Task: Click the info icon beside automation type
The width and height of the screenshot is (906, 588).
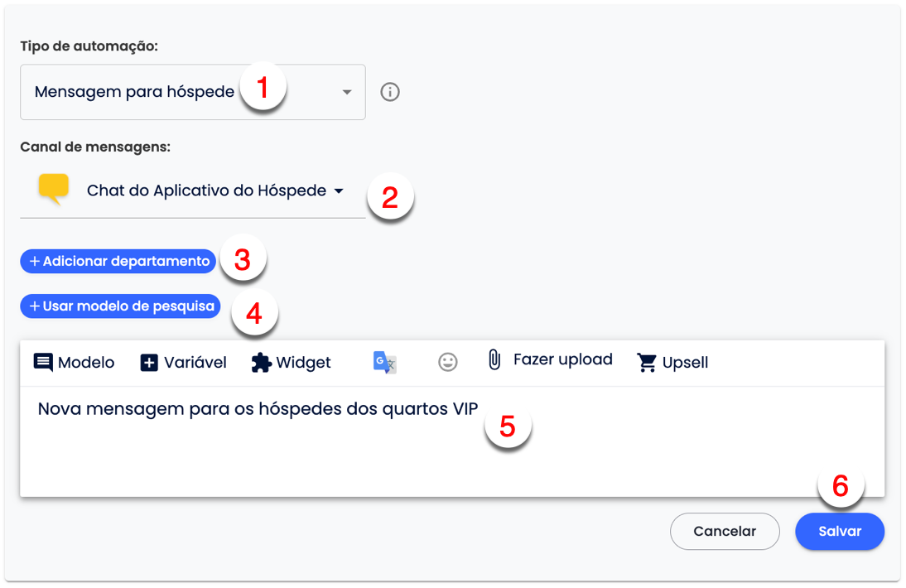Action: tap(390, 92)
